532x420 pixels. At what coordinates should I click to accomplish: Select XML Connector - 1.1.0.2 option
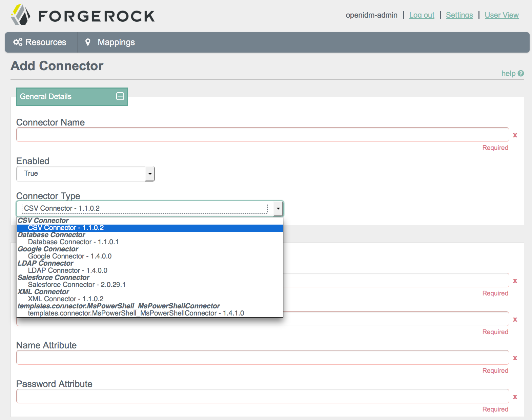[x=150, y=299]
